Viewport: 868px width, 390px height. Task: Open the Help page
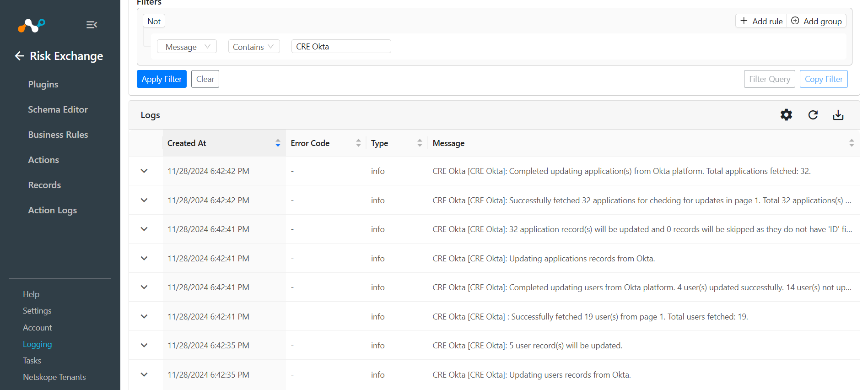click(31, 294)
